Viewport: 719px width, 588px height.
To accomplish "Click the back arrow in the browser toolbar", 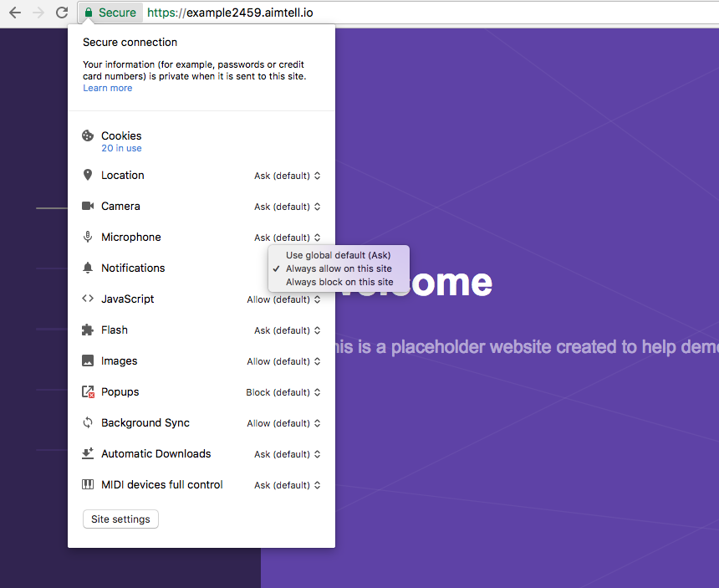I will [15, 13].
